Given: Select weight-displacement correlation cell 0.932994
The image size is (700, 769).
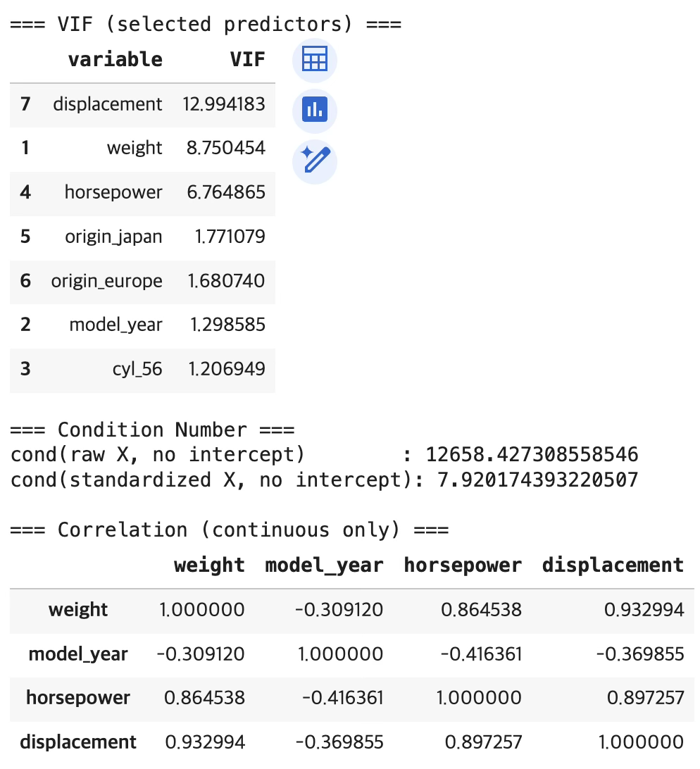Looking at the screenshot, I should tap(644, 610).
